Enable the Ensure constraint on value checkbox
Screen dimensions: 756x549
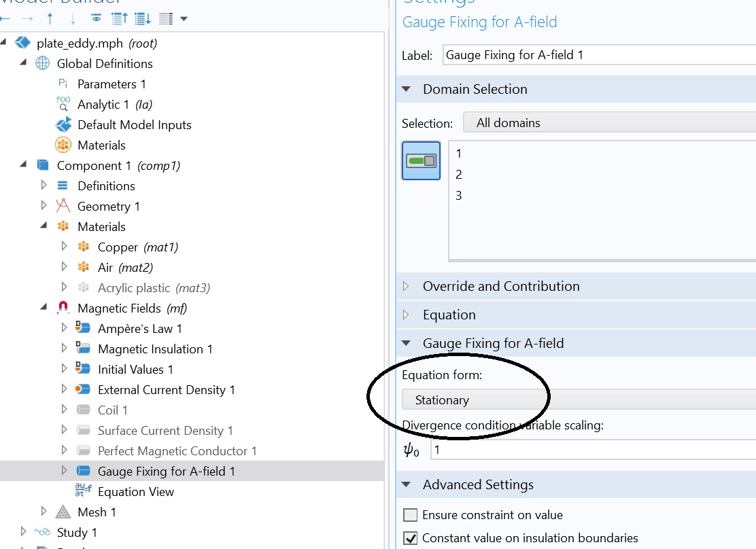pyautogui.click(x=411, y=515)
